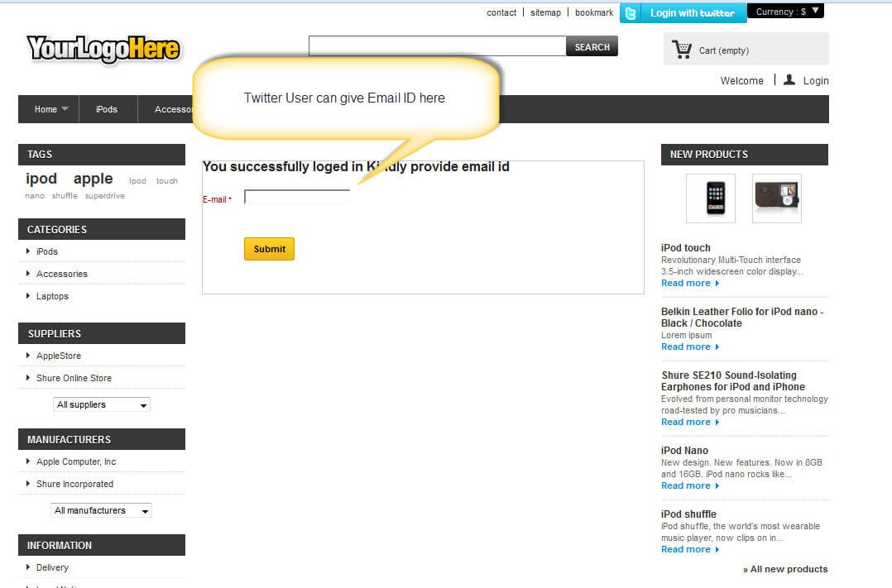Select the small Ipod tag
The image size is (892, 588).
137,181
